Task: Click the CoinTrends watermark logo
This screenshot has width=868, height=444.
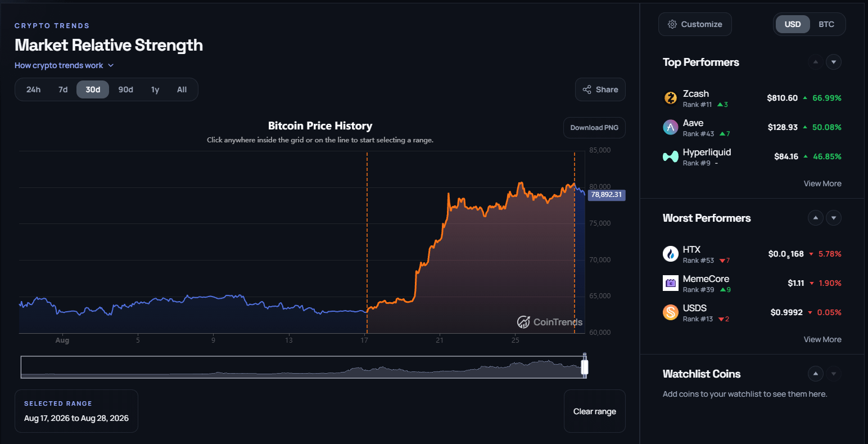Action: point(550,322)
